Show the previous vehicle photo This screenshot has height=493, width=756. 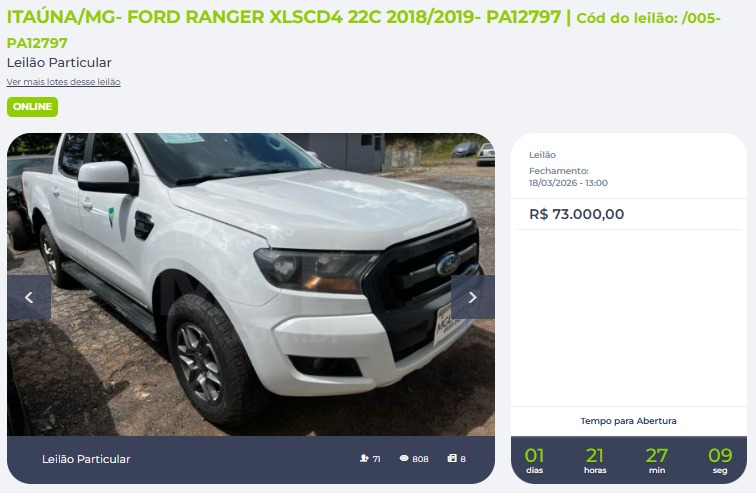29,297
